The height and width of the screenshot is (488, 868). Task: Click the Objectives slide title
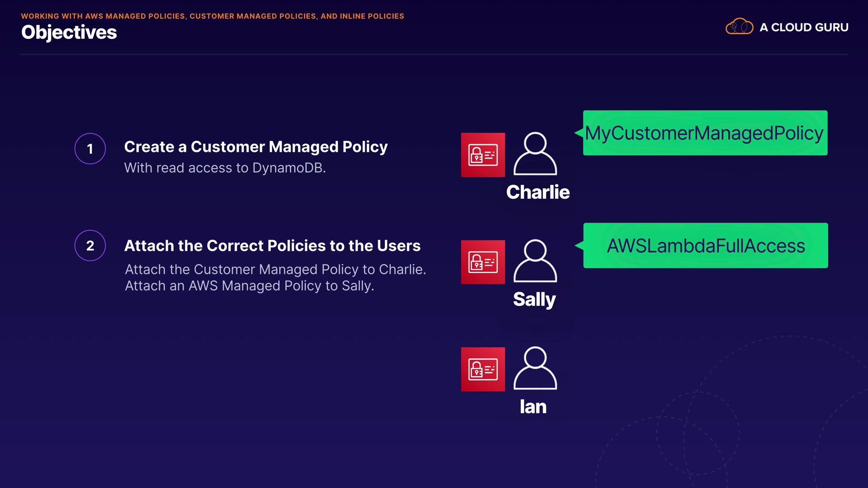(x=69, y=33)
